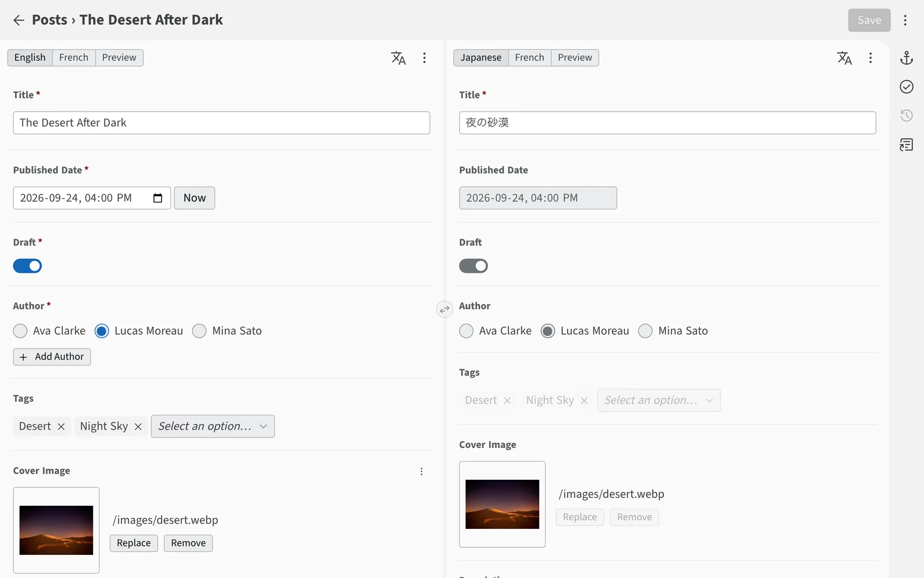The width and height of the screenshot is (924, 578).
Task: Set the published date with the Now button
Action: coord(195,198)
